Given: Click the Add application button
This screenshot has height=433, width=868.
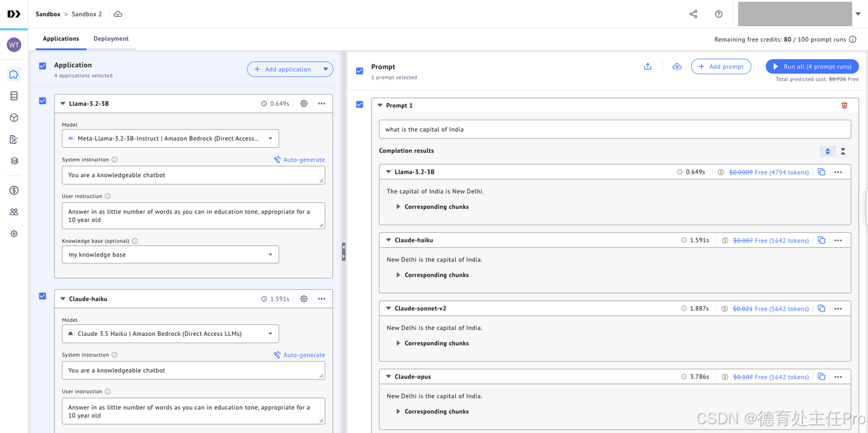Looking at the screenshot, I should tap(283, 69).
